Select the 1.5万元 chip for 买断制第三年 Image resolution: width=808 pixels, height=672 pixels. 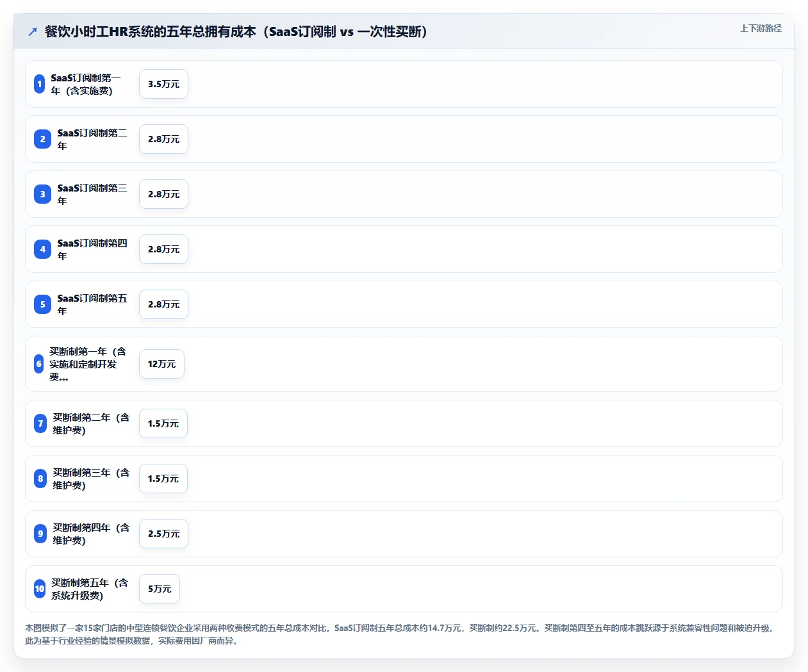point(163,479)
